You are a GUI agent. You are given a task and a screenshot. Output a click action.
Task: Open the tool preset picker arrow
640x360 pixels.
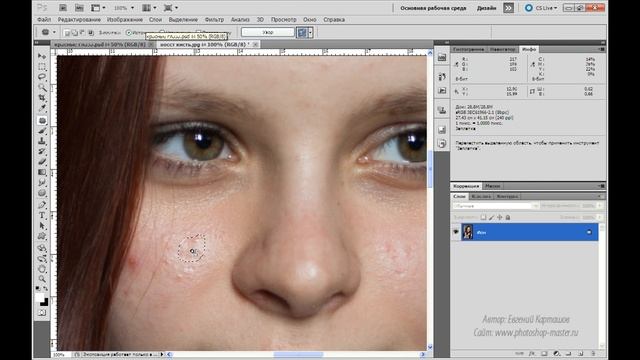tap(54, 32)
